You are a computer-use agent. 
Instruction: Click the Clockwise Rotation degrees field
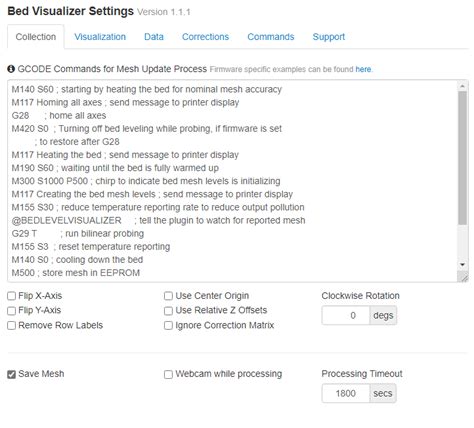tap(346, 315)
